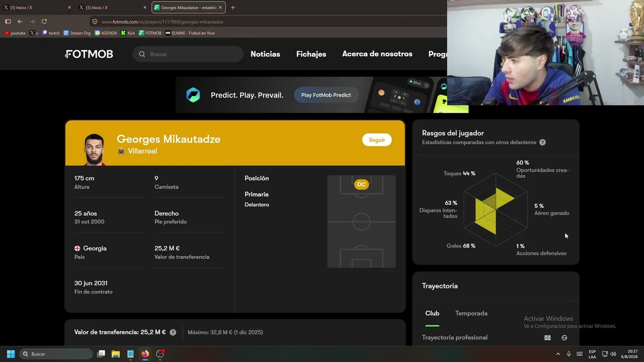Open a new browser tab with plus
The height and width of the screenshot is (362, 644).
(233, 8)
